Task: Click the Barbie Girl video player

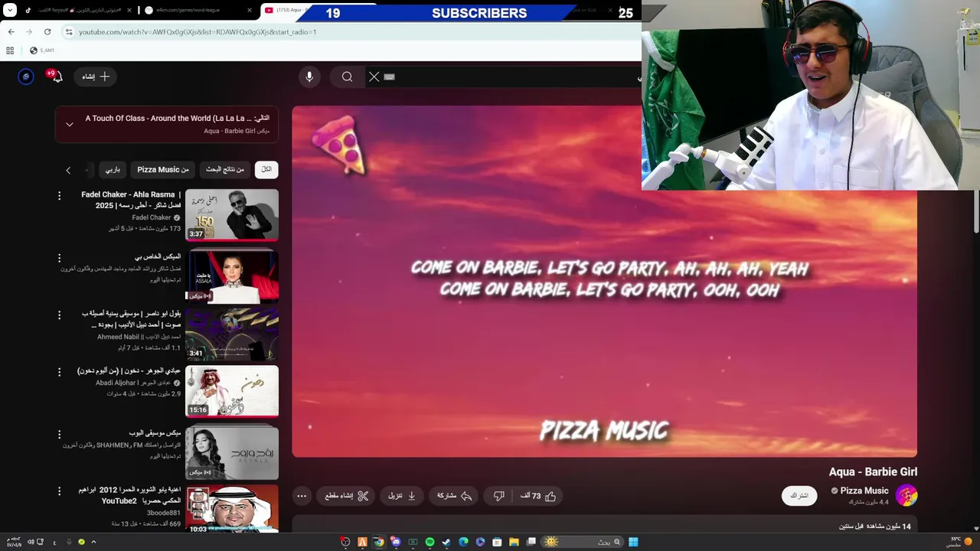Action: (604, 282)
